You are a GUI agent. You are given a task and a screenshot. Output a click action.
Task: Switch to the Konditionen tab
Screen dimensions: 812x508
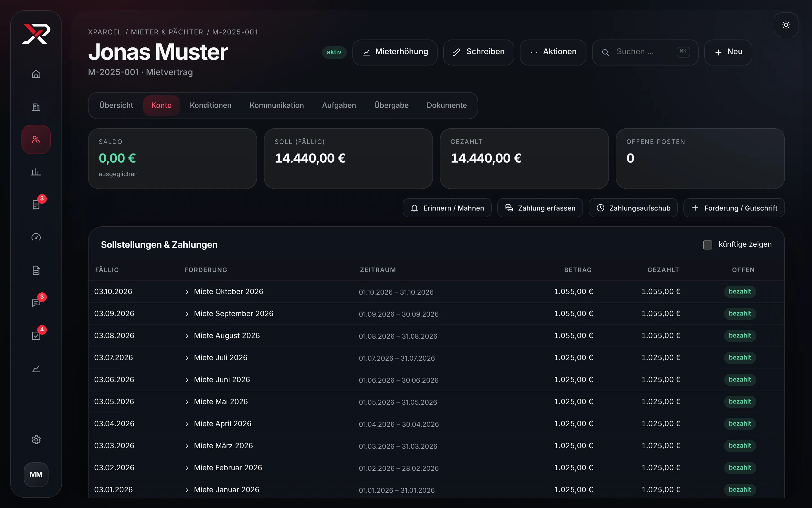[x=210, y=105]
